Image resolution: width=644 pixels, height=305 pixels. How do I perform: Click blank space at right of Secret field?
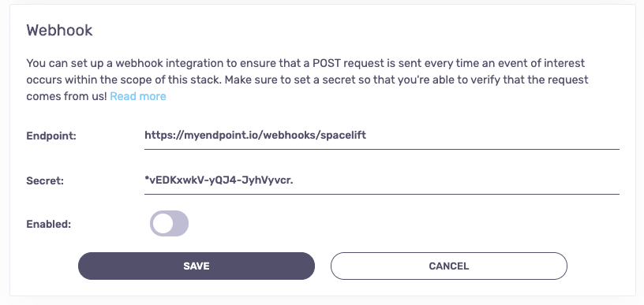coord(456,180)
